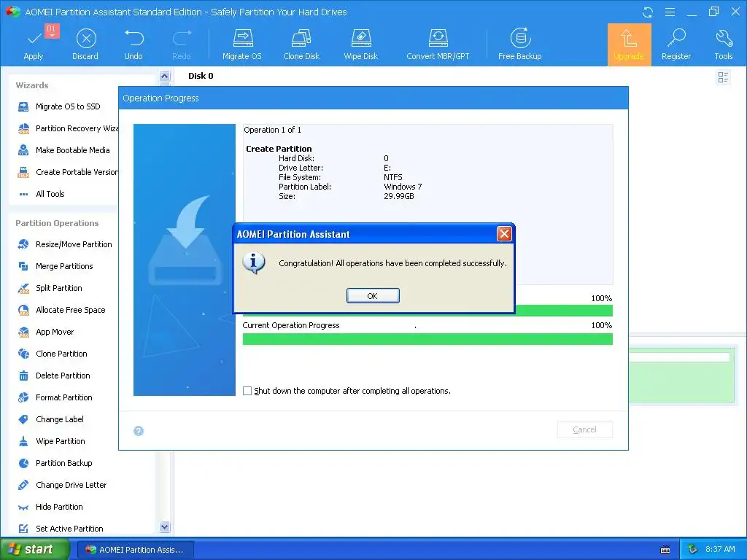Enable shut down after completing operations
Screen dimensions: 747x560
coord(247,391)
